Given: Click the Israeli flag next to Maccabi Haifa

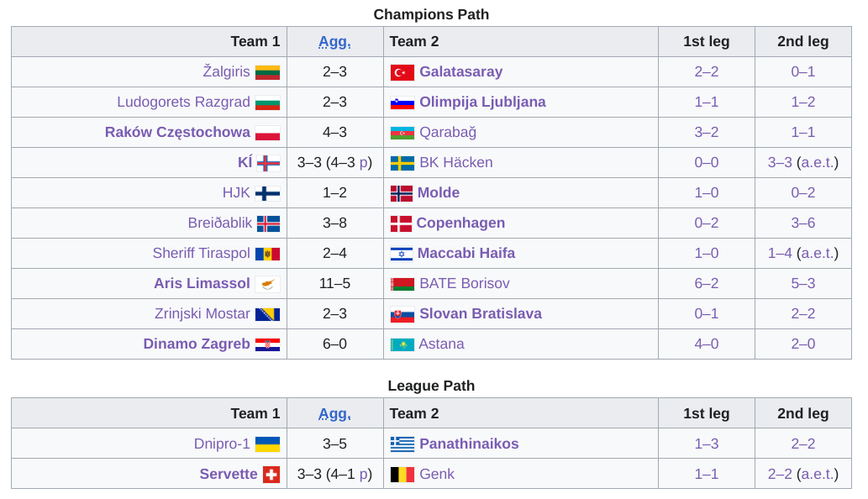Looking at the screenshot, I should coord(402,254).
